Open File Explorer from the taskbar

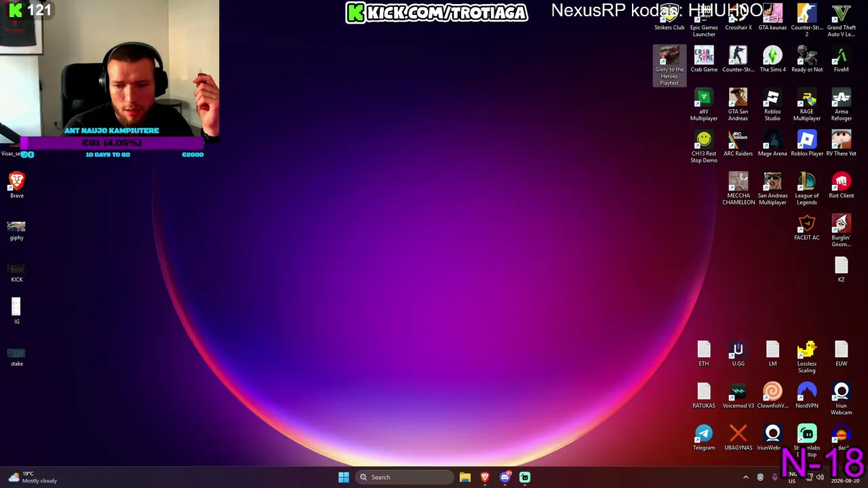click(465, 477)
